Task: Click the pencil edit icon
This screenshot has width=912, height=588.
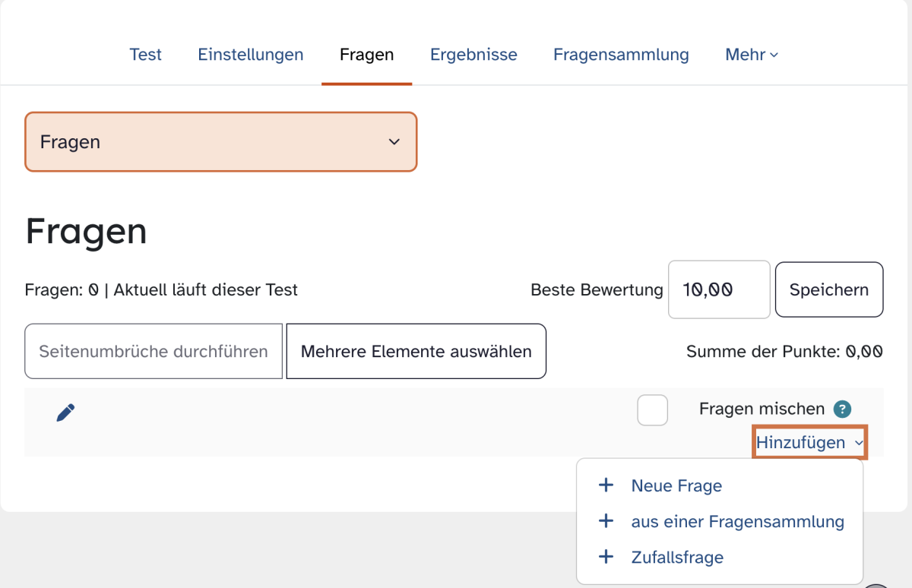Action: (x=66, y=413)
